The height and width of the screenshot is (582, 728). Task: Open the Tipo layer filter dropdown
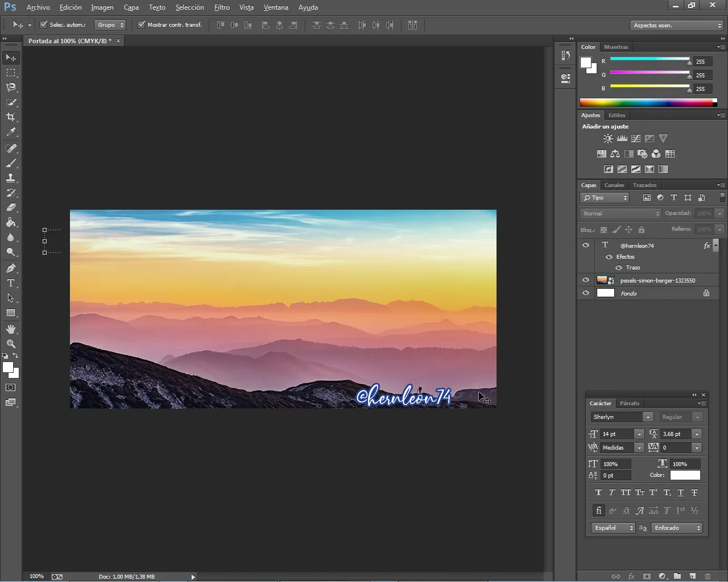(x=605, y=198)
